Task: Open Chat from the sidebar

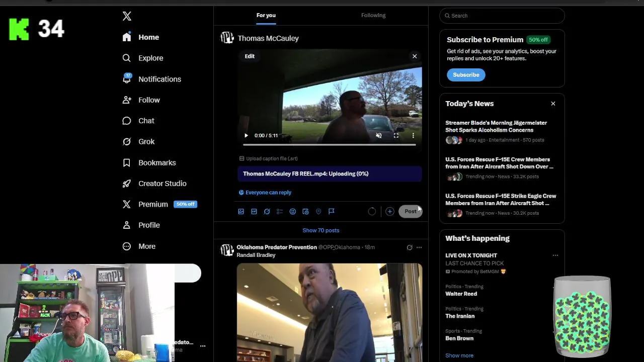Action: point(138,121)
